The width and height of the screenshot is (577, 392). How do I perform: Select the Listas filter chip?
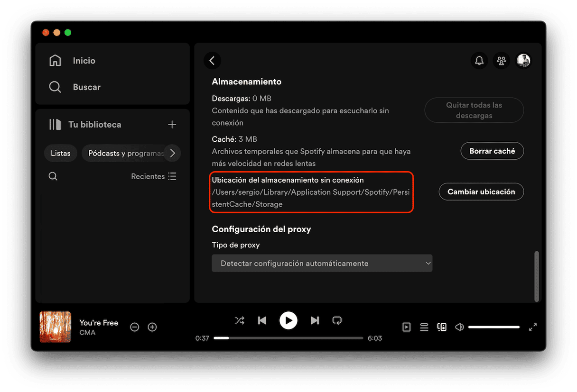pos(61,153)
